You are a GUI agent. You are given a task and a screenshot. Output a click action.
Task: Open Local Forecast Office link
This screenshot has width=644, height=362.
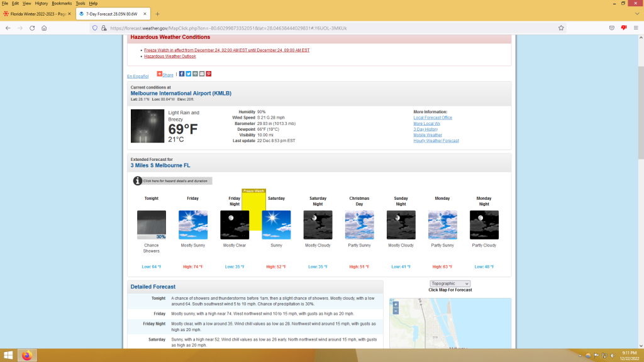coord(433,118)
